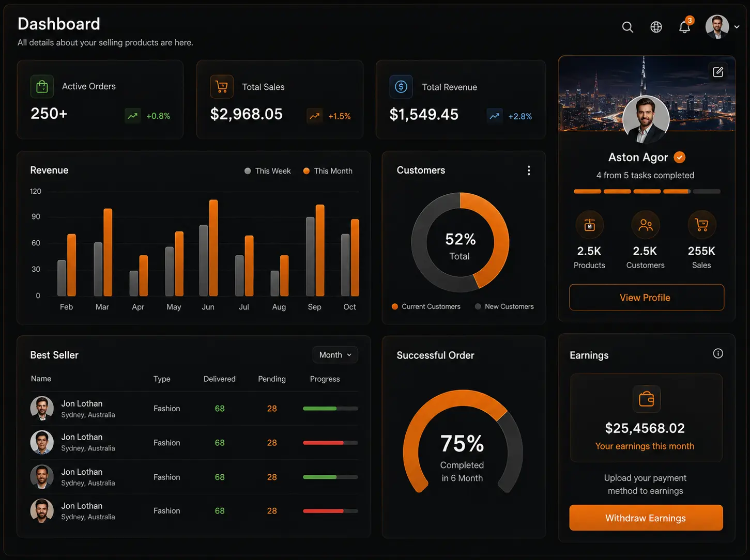Click the tasks completed progress bar
The image size is (750, 560).
coord(647,191)
